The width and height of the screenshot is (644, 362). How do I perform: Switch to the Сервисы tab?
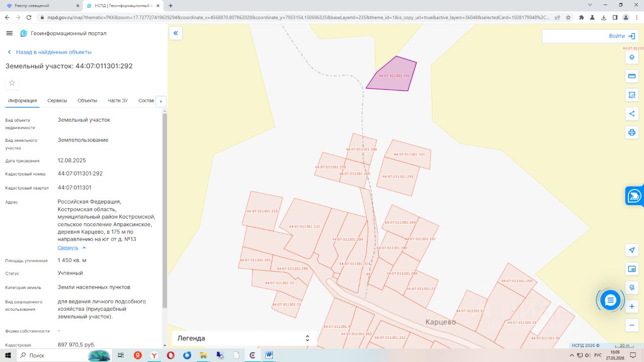click(x=57, y=101)
